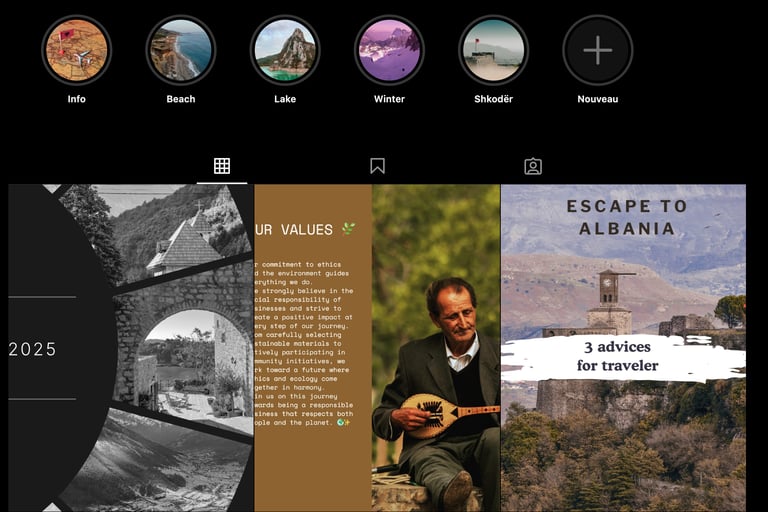Switch to the posts grid tab

(x=222, y=166)
